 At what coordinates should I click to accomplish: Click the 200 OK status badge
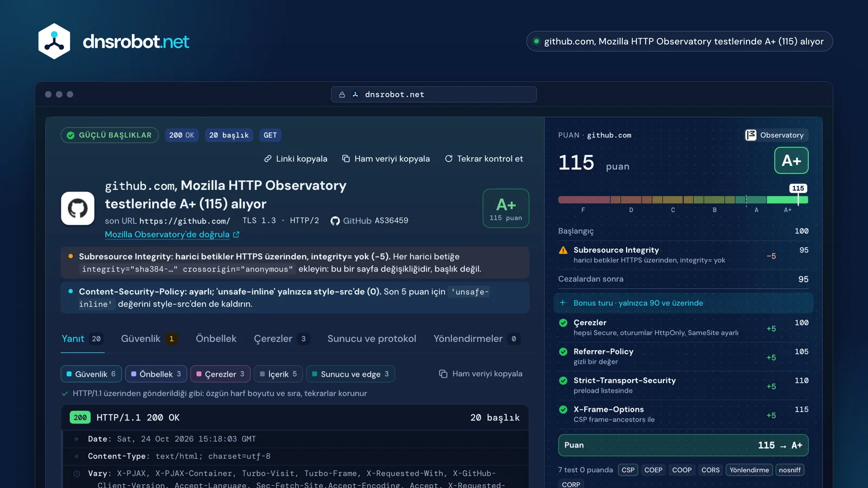pos(182,135)
